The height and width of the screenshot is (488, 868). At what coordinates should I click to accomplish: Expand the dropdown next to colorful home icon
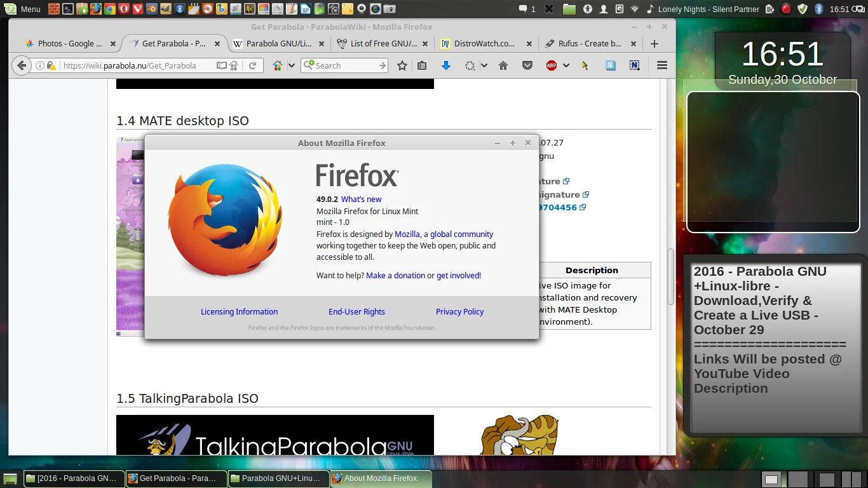click(x=291, y=65)
